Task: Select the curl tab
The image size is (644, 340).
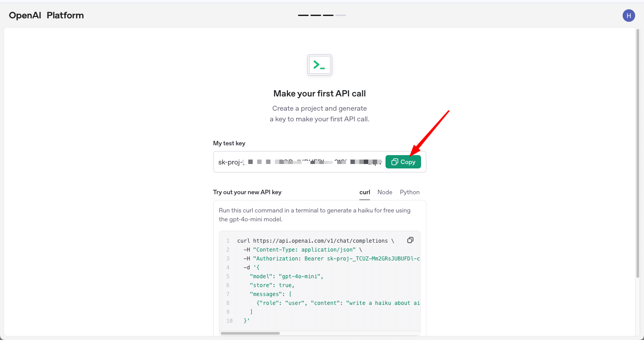Action: coord(365,192)
